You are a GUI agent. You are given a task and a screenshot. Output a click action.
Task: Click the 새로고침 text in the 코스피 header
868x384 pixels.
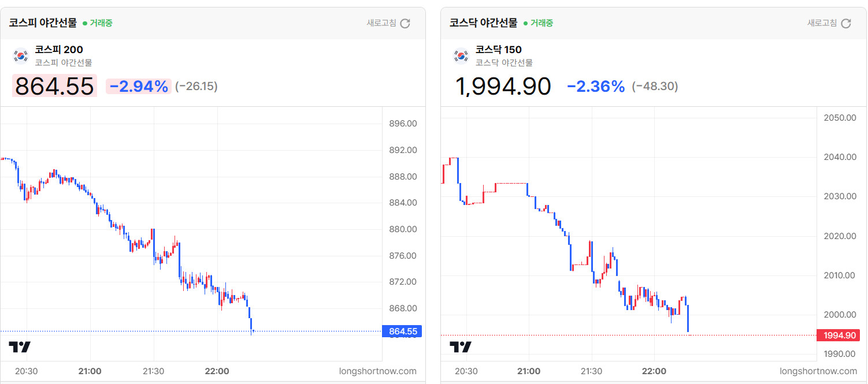point(381,23)
